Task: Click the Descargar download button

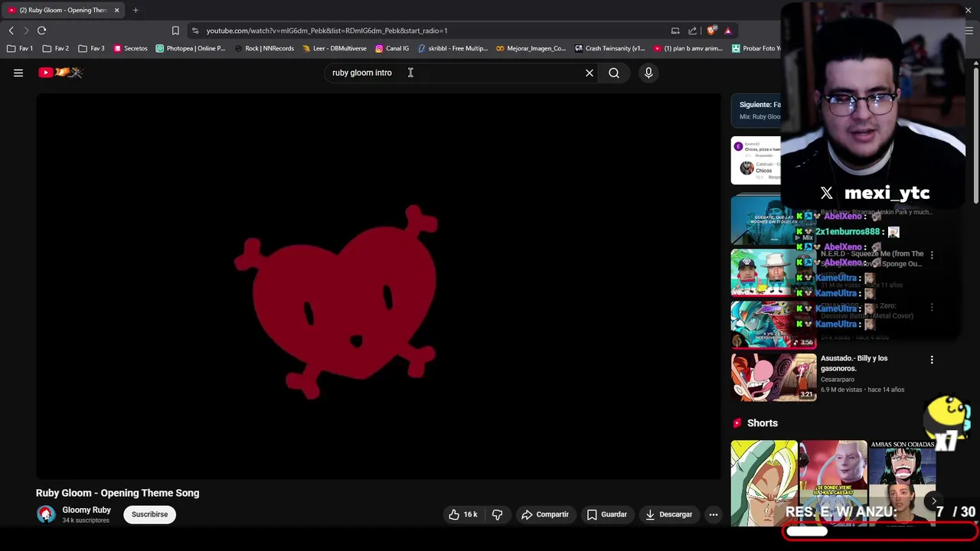Action: pos(668,514)
